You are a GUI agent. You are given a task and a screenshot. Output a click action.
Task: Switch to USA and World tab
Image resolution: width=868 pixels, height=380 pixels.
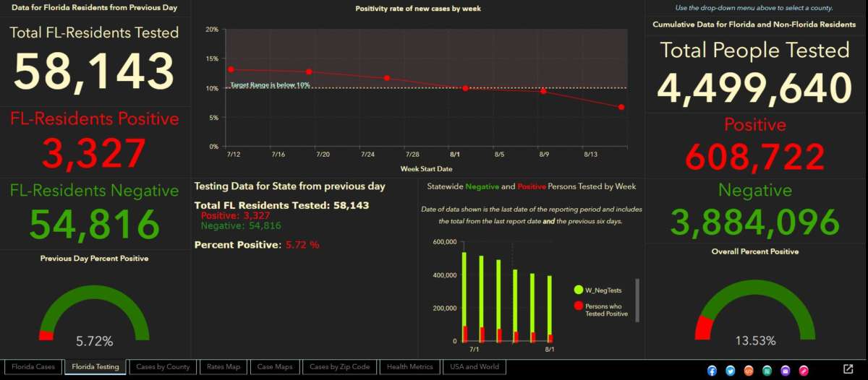tap(474, 367)
